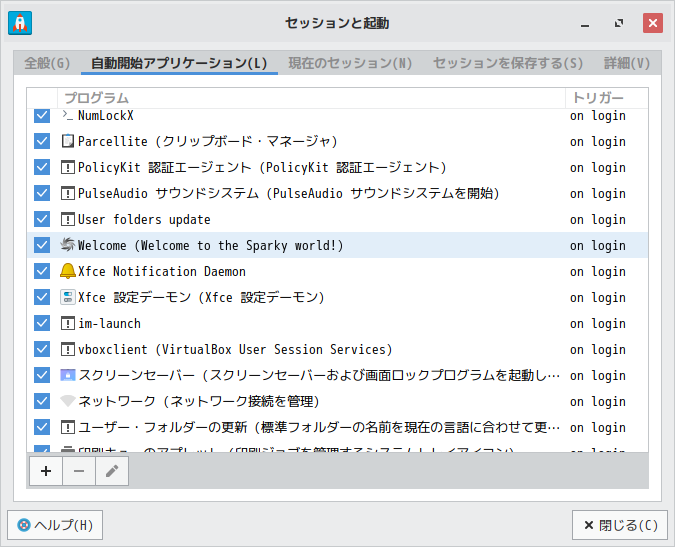Toggle the Parcellite checkbox

pyautogui.click(x=42, y=141)
